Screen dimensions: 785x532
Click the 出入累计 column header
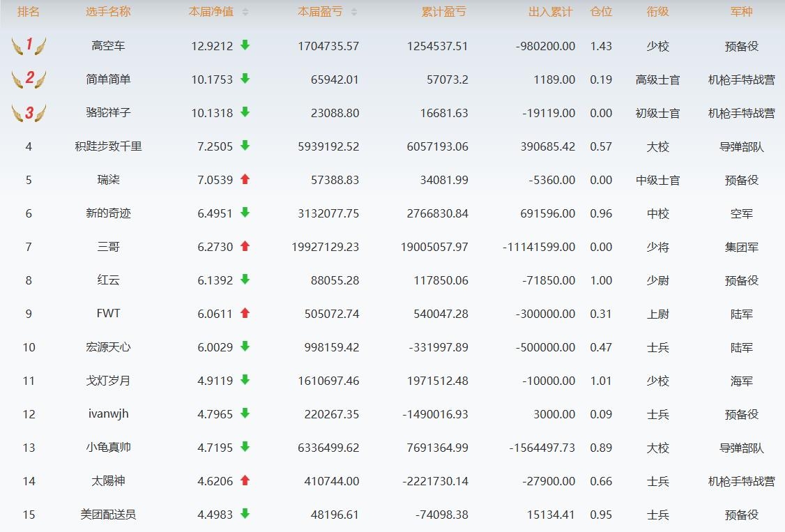[x=550, y=12]
